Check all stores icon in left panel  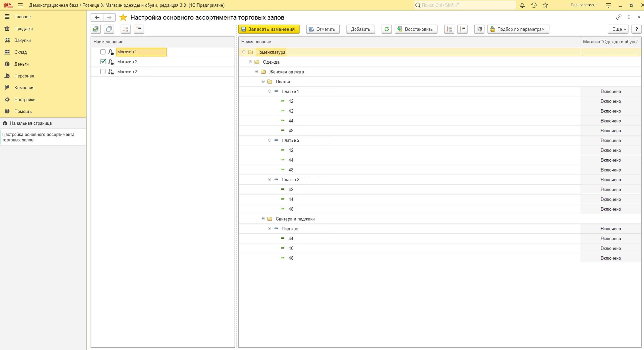(96, 29)
